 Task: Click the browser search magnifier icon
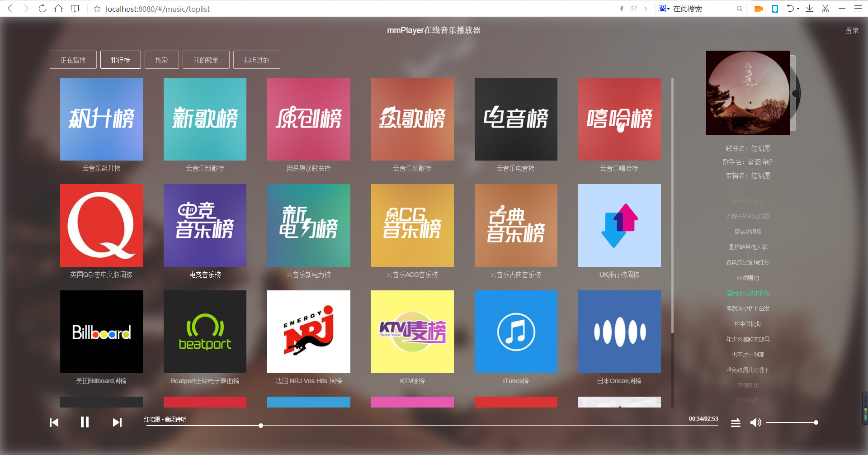740,9
